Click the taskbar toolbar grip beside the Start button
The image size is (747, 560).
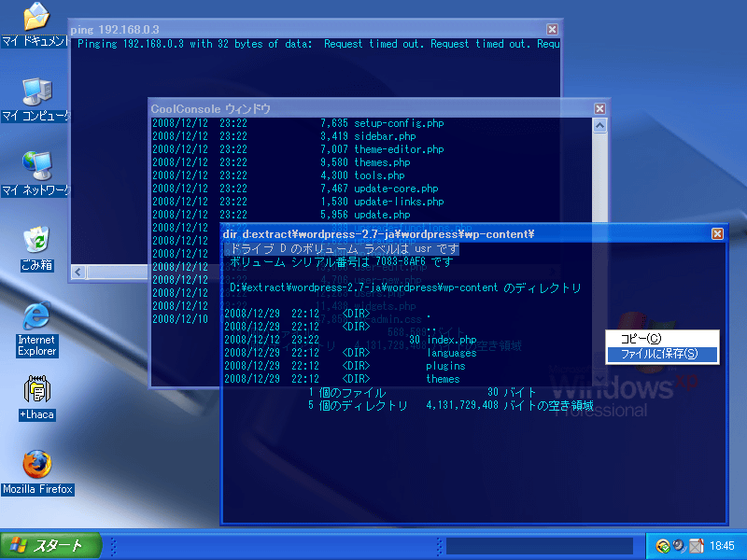point(113,547)
